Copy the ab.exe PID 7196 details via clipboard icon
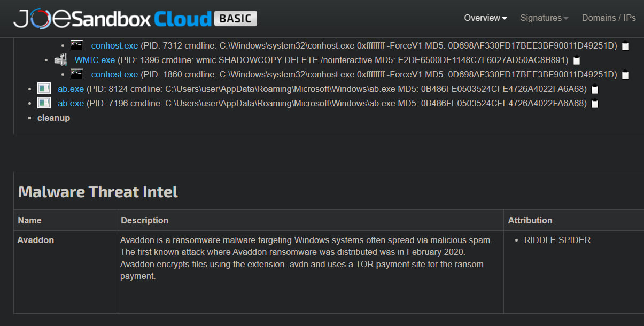This screenshot has height=326, width=644. pyautogui.click(x=595, y=104)
